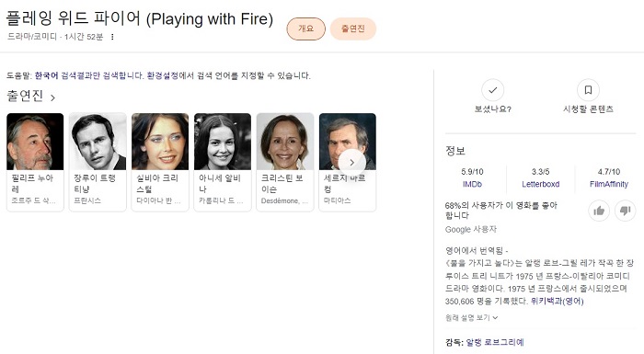Mark movie as watched with checkmark icon

[x=493, y=90]
